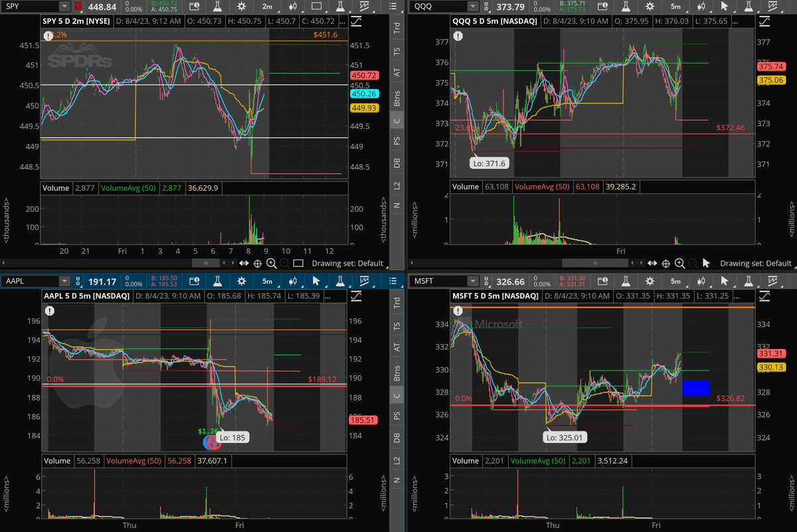Image resolution: width=797 pixels, height=532 pixels.
Task: Click the alert exclamation icon in AAPL chart
Action: pyautogui.click(x=50, y=310)
